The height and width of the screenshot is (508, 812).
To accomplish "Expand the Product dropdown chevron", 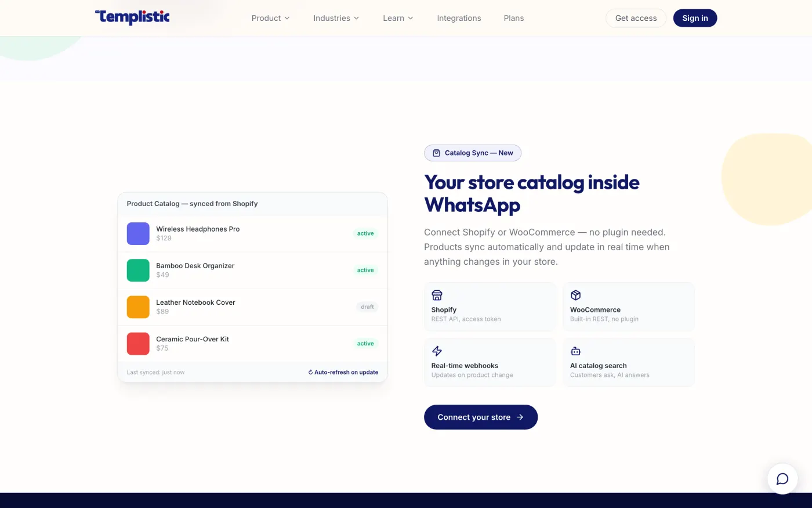I will click(x=287, y=18).
